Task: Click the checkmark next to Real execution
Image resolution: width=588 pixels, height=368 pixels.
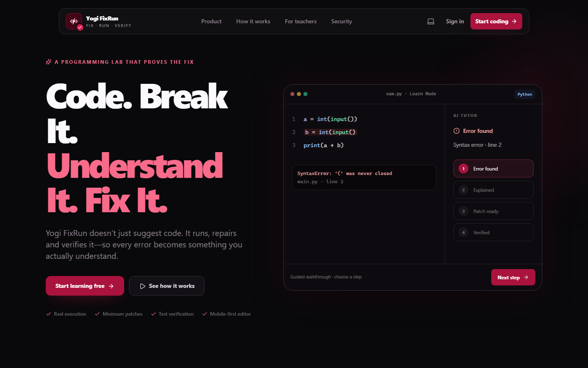Action: tap(49, 314)
